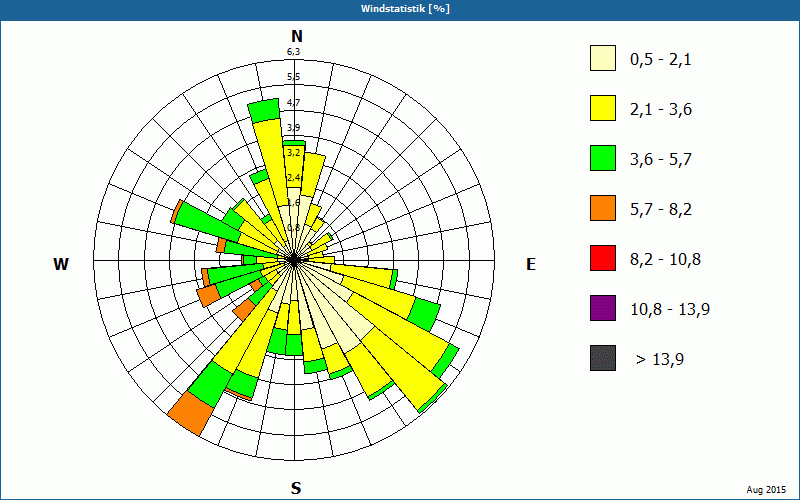Click the legend label '2,1 - 3,6'
Viewport: 800px width, 500px height.
[661, 110]
